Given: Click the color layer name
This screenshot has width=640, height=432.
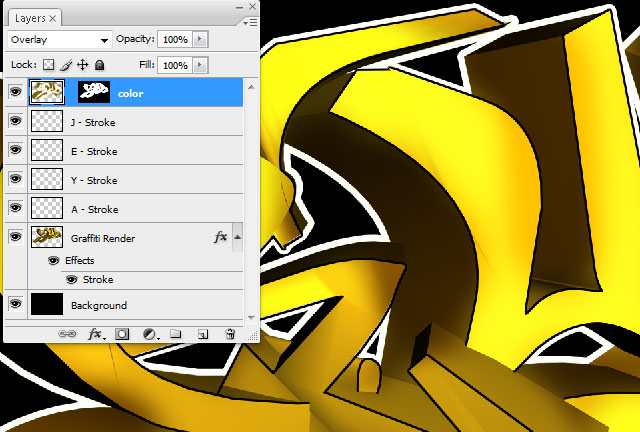Looking at the screenshot, I should point(131,94).
